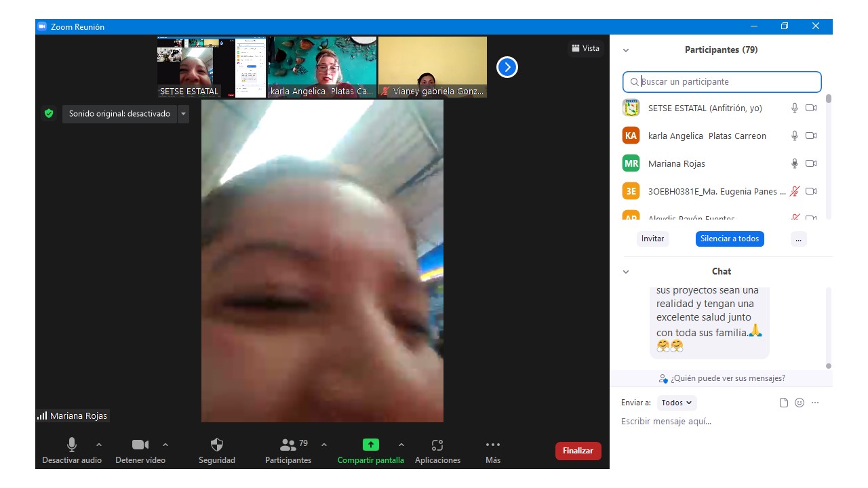Click the KA avatar badge
This screenshot has height=488, width=868.
pos(631,136)
